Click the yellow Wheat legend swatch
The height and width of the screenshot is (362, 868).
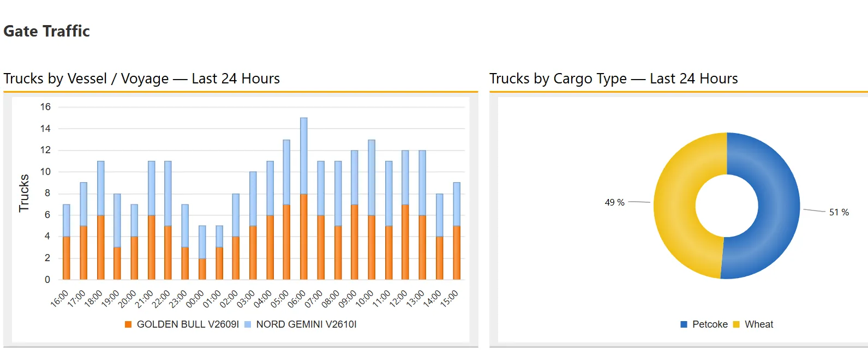[737, 324]
